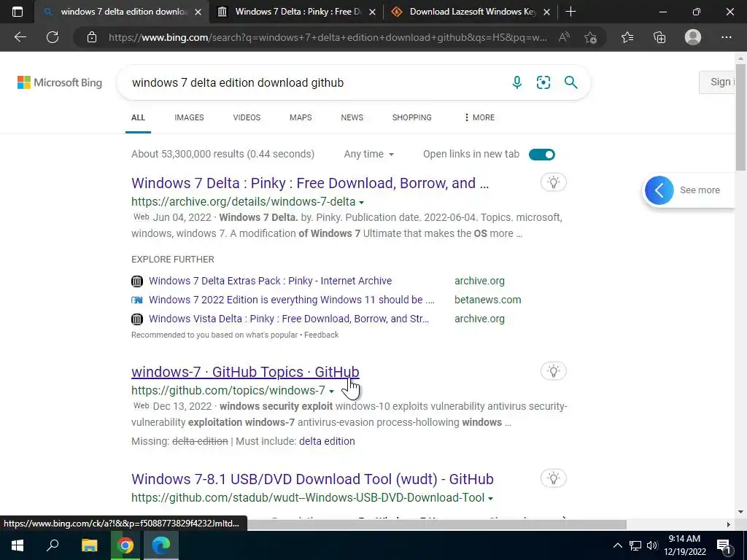Click the Sign in button
This screenshot has width=747, height=560.
(x=718, y=82)
